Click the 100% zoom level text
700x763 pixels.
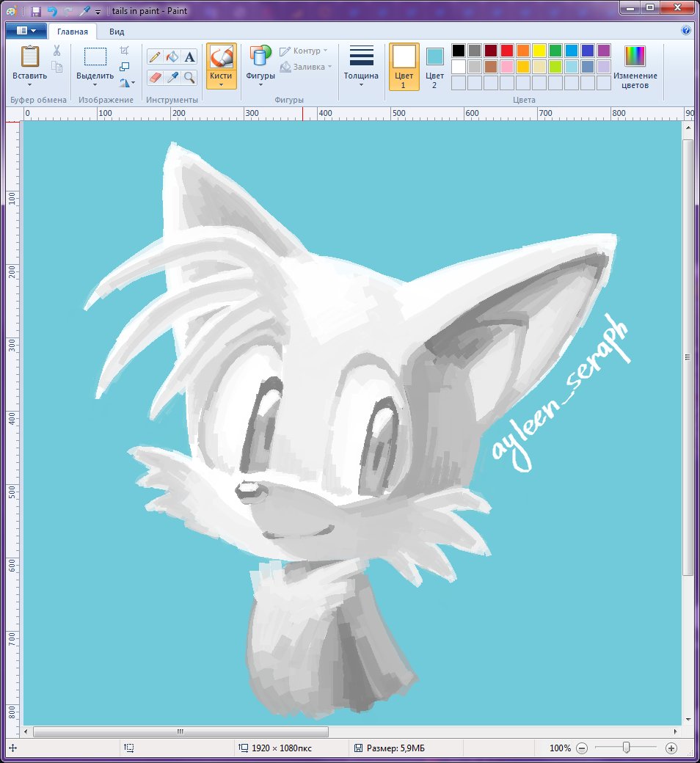(560, 748)
